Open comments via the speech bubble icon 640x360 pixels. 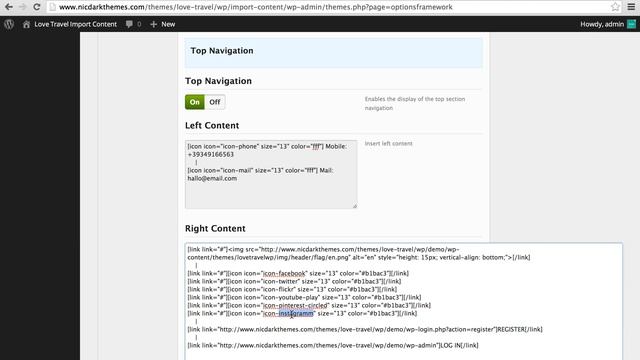pyautogui.click(x=129, y=24)
